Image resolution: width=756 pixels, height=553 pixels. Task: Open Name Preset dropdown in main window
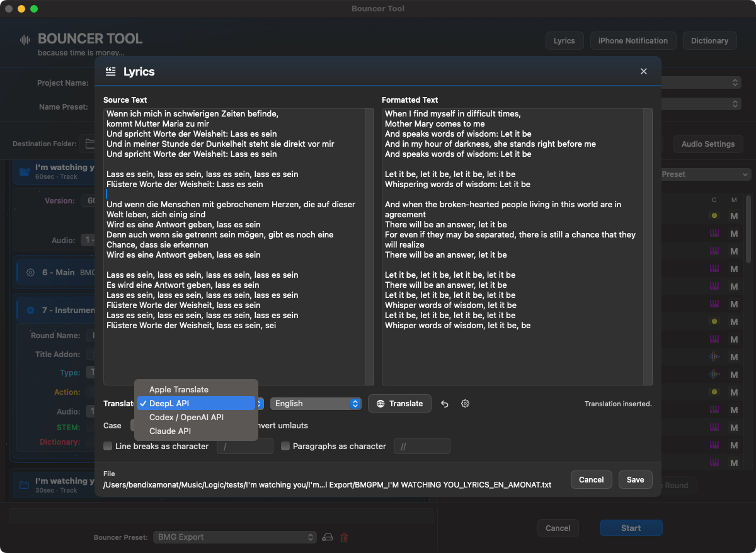701,104
